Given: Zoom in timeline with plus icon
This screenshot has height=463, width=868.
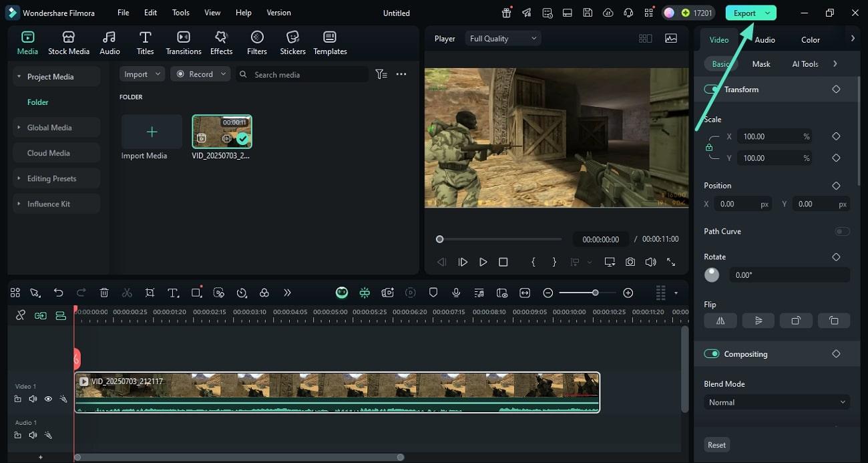Looking at the screenshot, I should [x=628, y=293].
